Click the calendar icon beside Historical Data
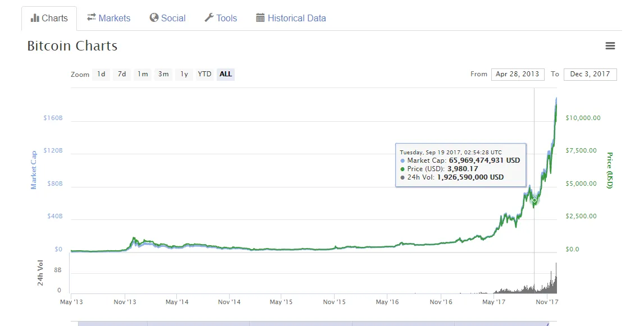Screen dimensions: 644x326 coord(261,17)
